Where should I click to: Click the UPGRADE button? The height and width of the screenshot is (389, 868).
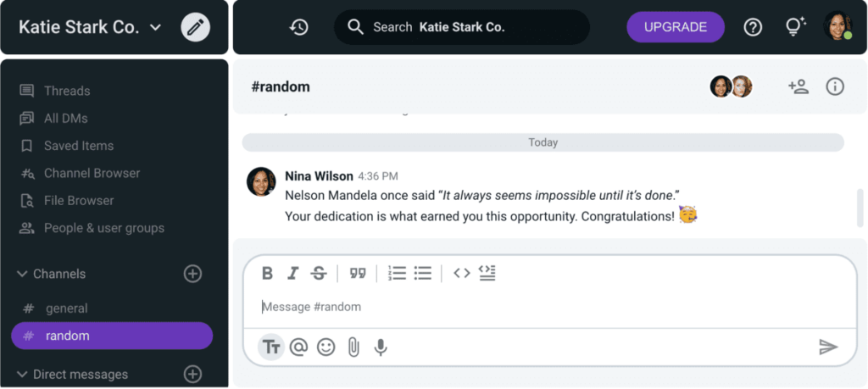pyautogui.click(x=676, y=27)
